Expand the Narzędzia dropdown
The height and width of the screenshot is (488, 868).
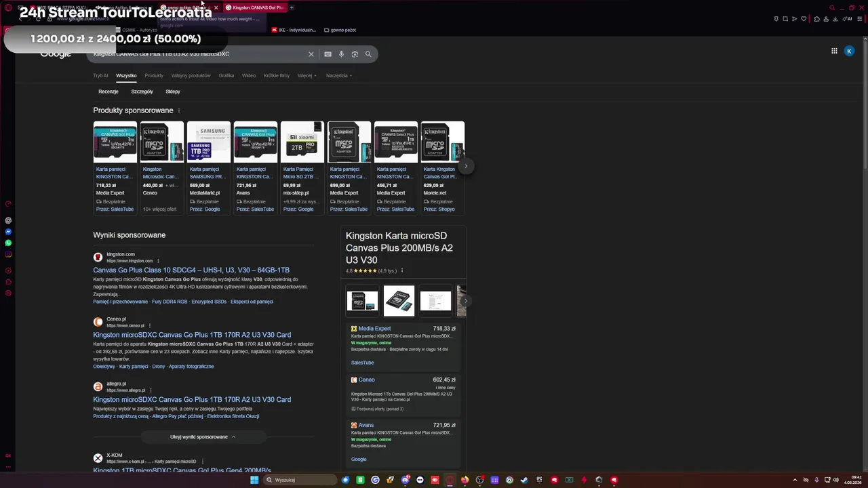click(338, 75)
